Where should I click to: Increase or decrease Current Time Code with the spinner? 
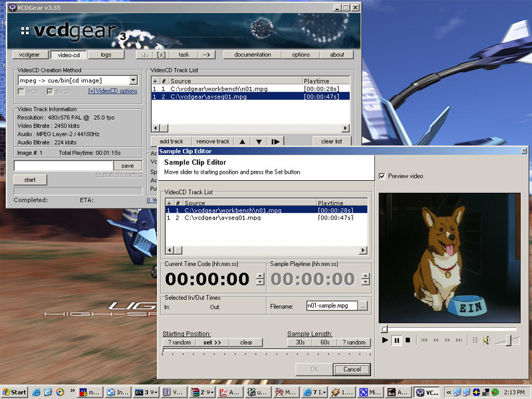pos(260,279)
